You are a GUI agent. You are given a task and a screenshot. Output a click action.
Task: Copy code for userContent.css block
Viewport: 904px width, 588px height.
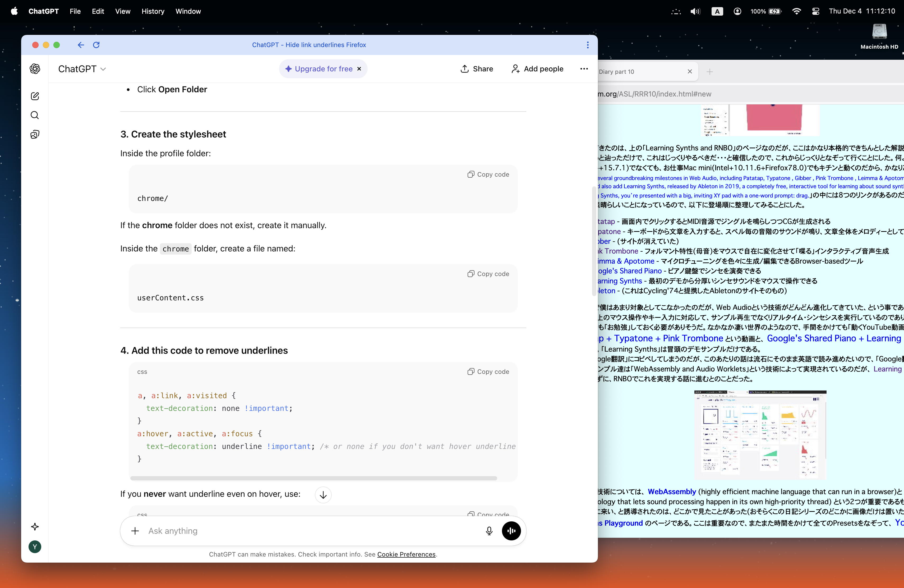pos(488,274)
